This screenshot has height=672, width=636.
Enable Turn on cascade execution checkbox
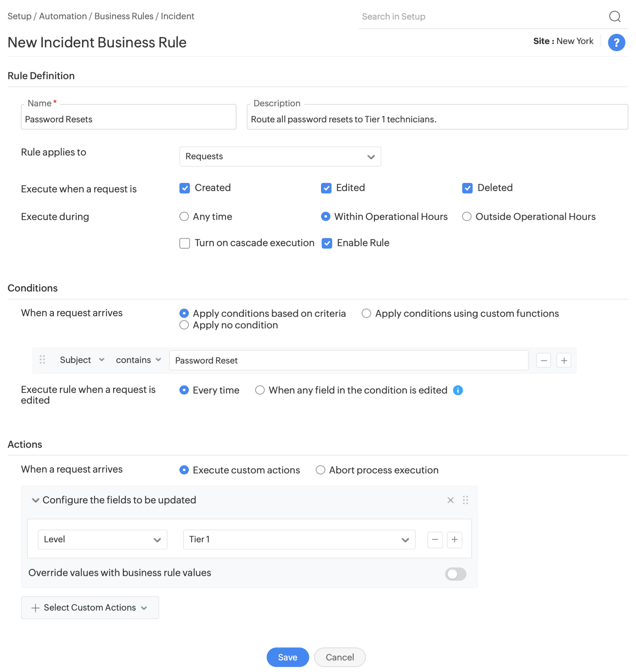[x=184, y=243]
